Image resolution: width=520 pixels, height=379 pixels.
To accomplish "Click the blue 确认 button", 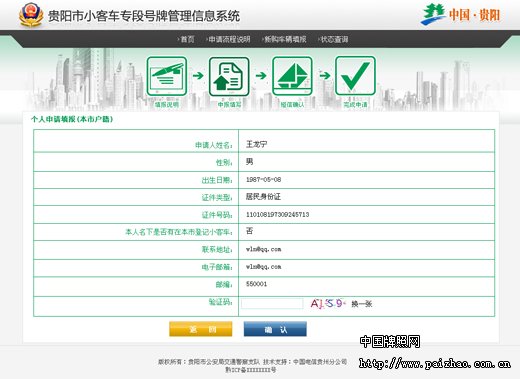I will [x=275, y=329].
